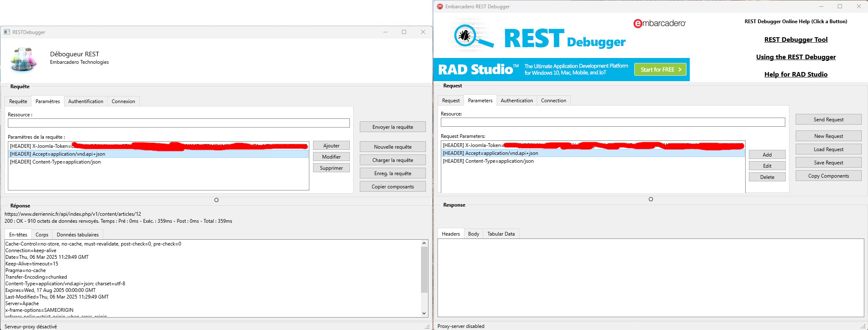Maximize the Embarcadero REST Debugger window
This screenshot has height=330, width=868.
pyautogui.click(x=839, y=6)
